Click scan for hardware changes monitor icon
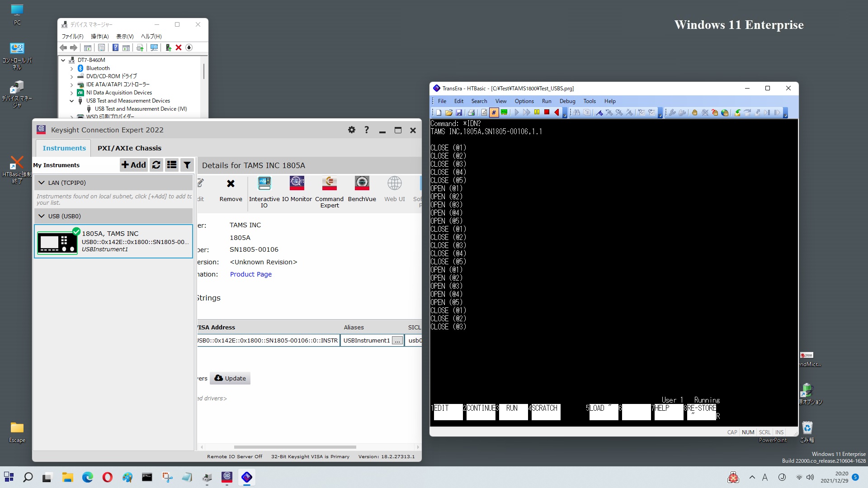 coord(154,47)
